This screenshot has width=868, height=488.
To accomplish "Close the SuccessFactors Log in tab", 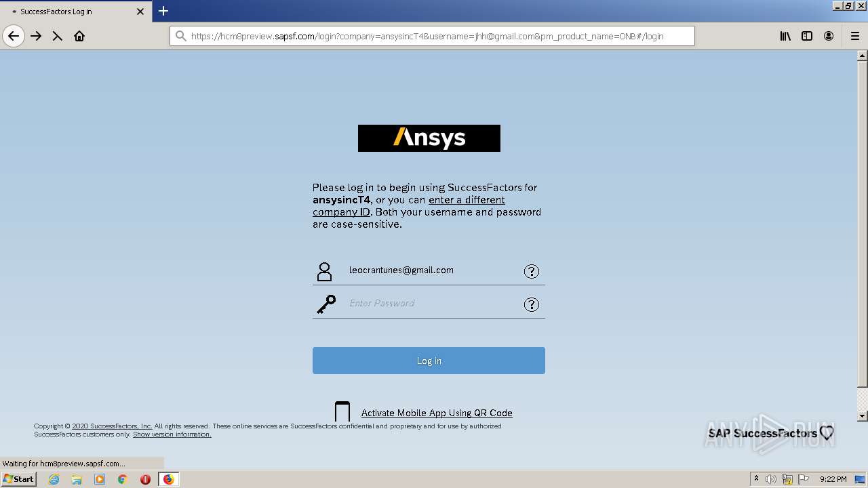I will coord(140,12).
